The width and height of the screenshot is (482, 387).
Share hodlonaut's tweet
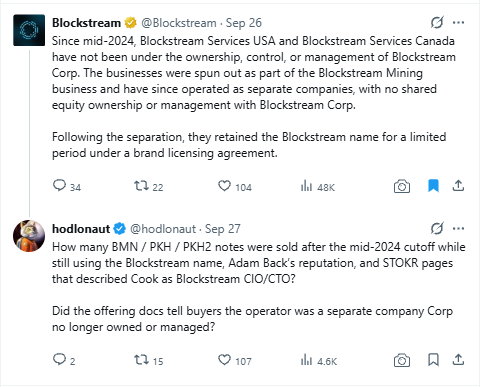[458, 360]
